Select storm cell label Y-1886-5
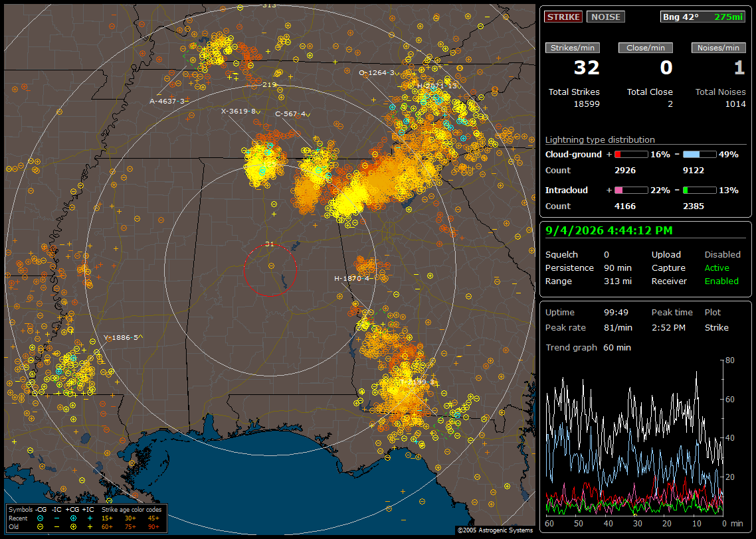756x539 pixels. (x=122, y=337)
